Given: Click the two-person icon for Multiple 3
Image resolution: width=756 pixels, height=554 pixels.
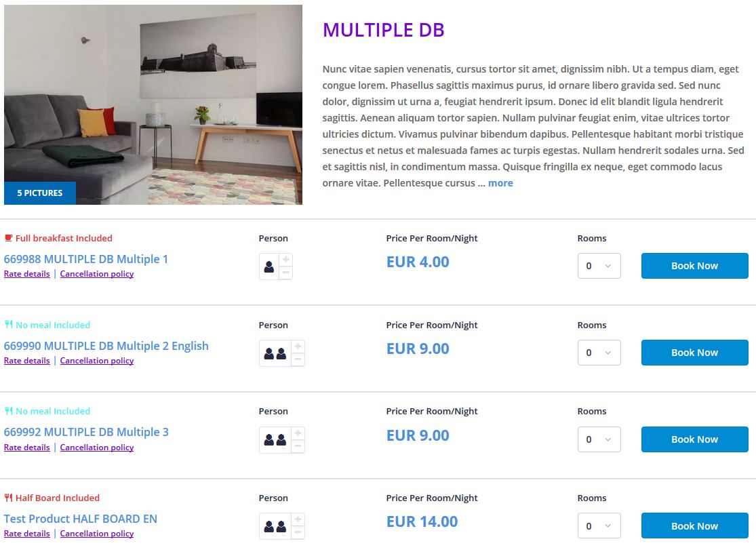Looking at the screenshot, I should (x=275, y=440).
